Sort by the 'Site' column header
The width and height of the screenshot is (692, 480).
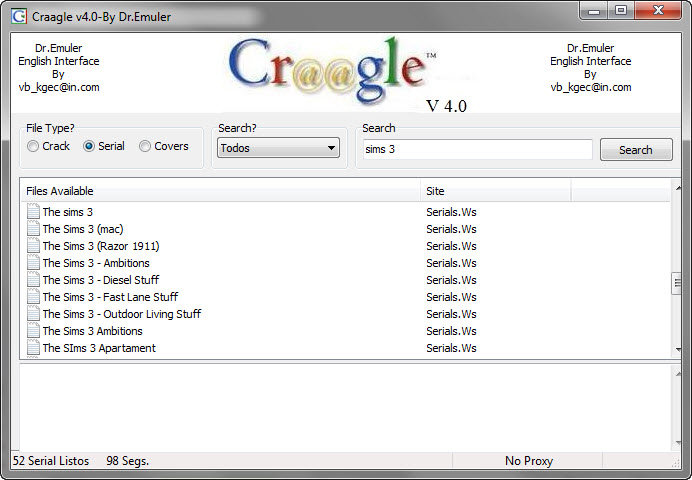pos(496,191)
